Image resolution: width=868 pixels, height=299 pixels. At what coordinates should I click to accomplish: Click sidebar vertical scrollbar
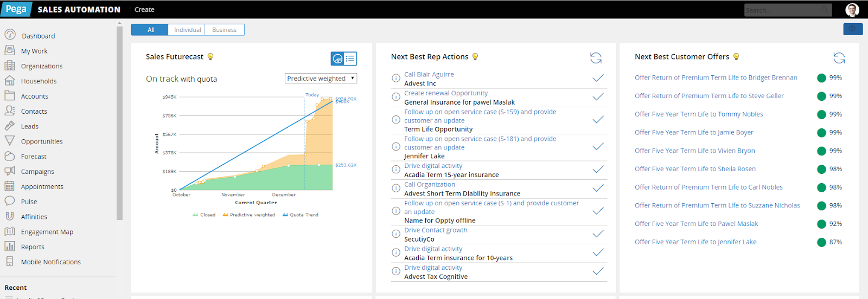pos(119,123)
